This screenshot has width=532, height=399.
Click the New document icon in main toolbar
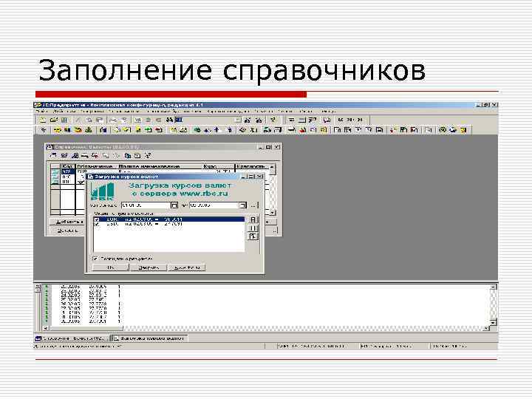[x=43, y=120]
